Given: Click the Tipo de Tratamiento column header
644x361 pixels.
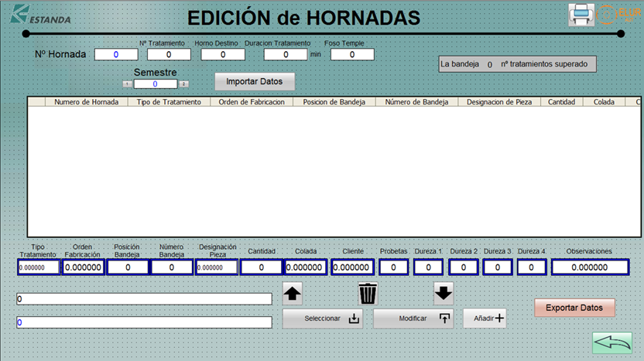Looking at the screenshot, I should click(169, 102).
